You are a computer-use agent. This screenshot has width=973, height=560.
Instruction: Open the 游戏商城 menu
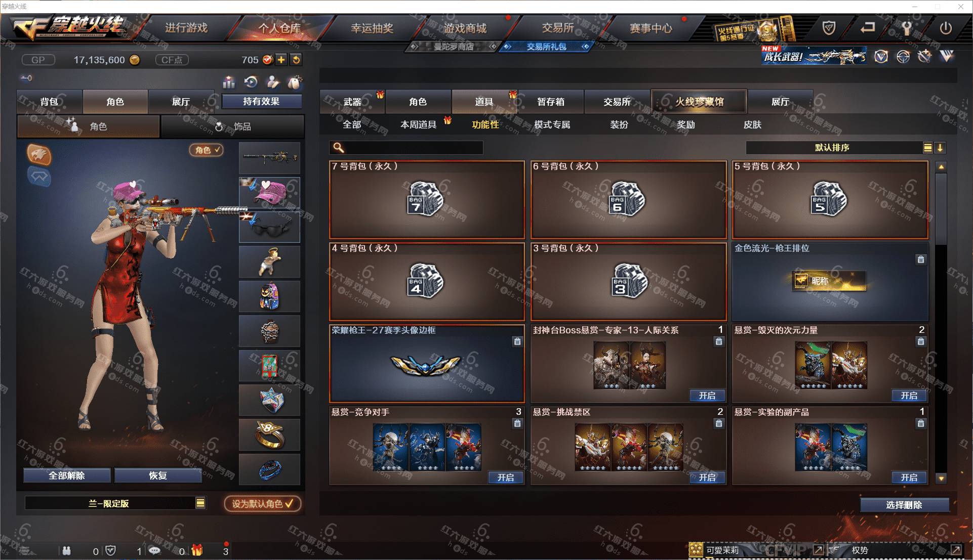click(x=465, y=28)
